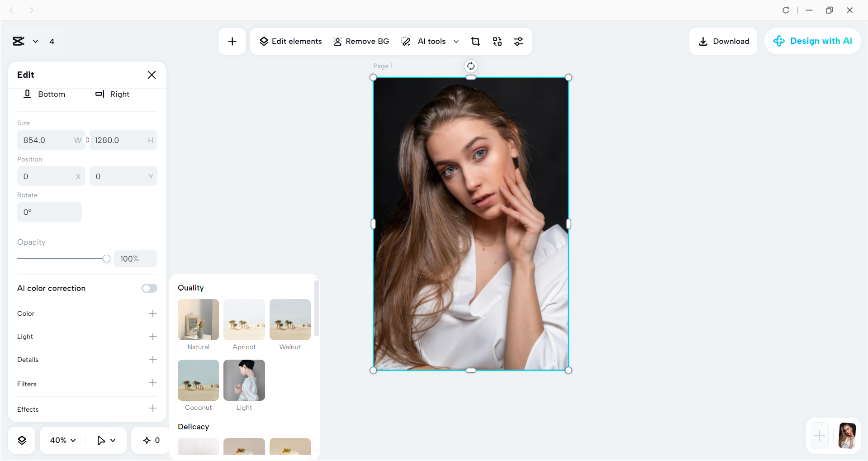This screenshot has height=461, width=868.
Task: Enable AI color correction
Action: pyautogui.click(x=149, y=288)
